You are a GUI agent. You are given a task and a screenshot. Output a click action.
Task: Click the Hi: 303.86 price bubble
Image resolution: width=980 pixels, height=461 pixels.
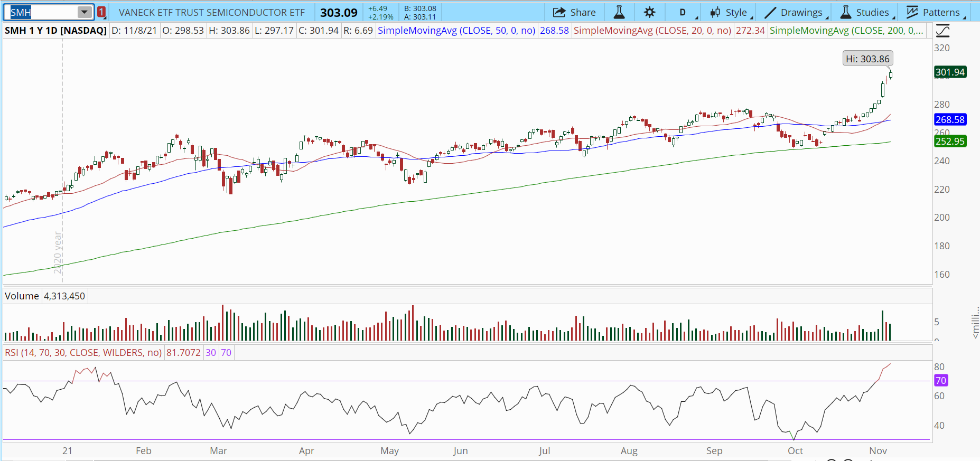pos(867,59)
